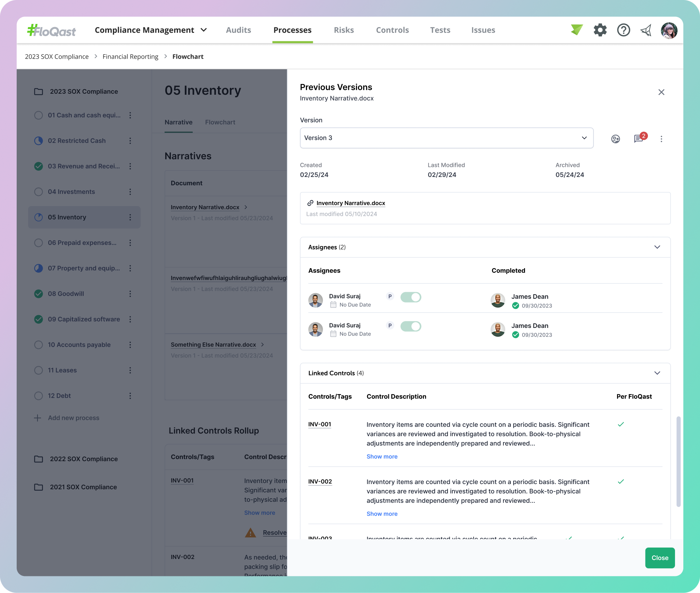Toggle the second David Suraj assignee switch
700x593 pixels.
[x=411, y=326]
